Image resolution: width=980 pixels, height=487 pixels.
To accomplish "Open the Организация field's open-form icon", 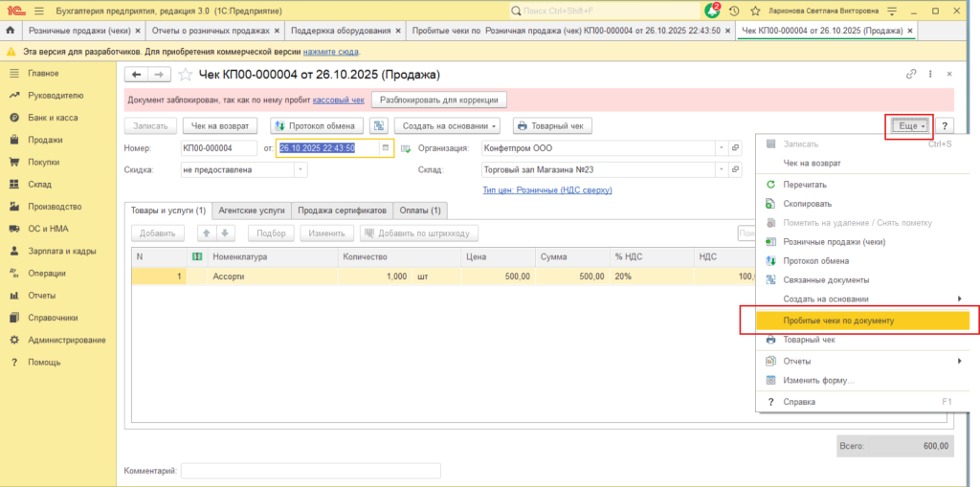I will tap(735, 148).
